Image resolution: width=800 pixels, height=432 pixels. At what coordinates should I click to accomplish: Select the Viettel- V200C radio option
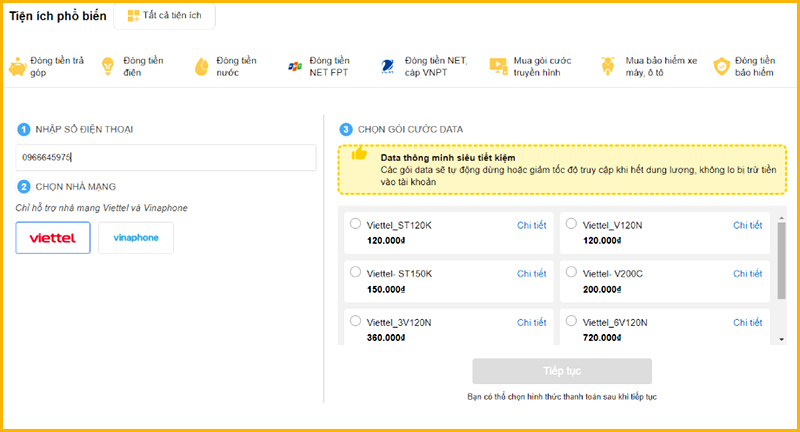pos(571,272)
